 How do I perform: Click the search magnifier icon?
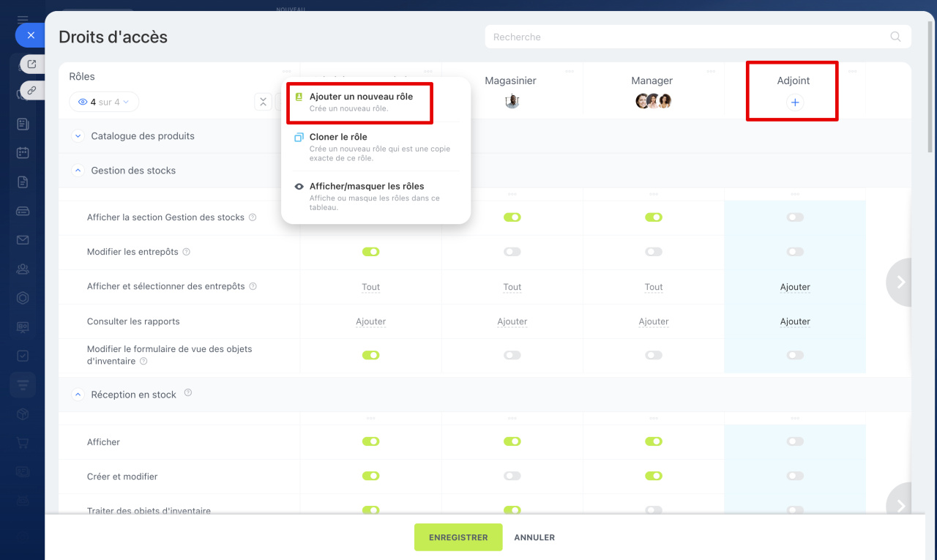tap(895, 37)
